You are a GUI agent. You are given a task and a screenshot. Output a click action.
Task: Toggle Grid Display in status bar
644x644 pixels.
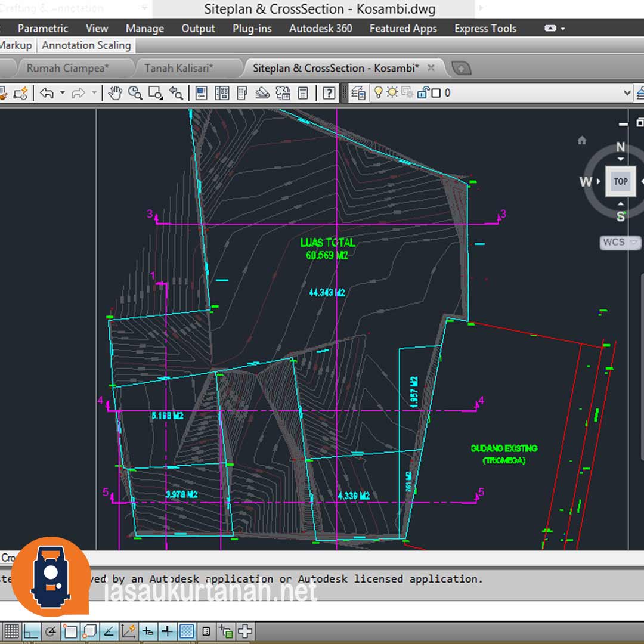11,631
